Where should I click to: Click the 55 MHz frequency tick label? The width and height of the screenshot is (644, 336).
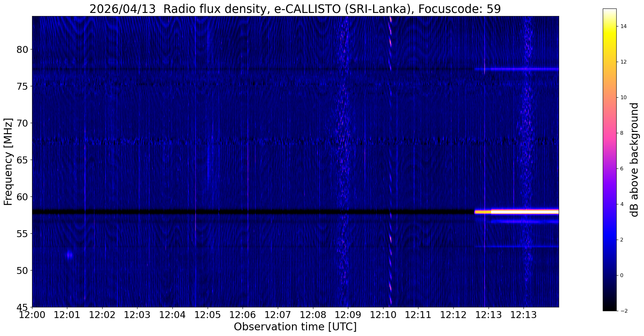point(22,234)
